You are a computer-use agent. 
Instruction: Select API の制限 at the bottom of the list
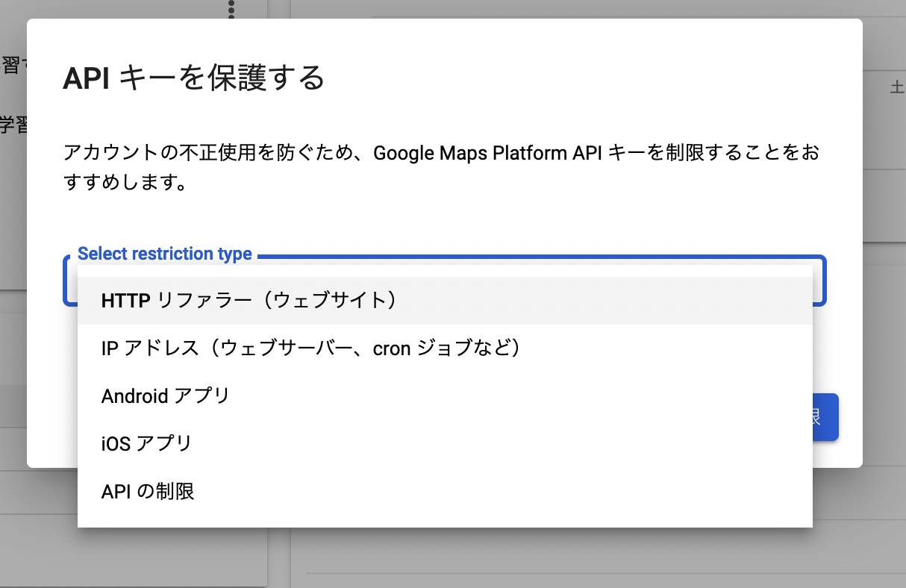point(147,491)
